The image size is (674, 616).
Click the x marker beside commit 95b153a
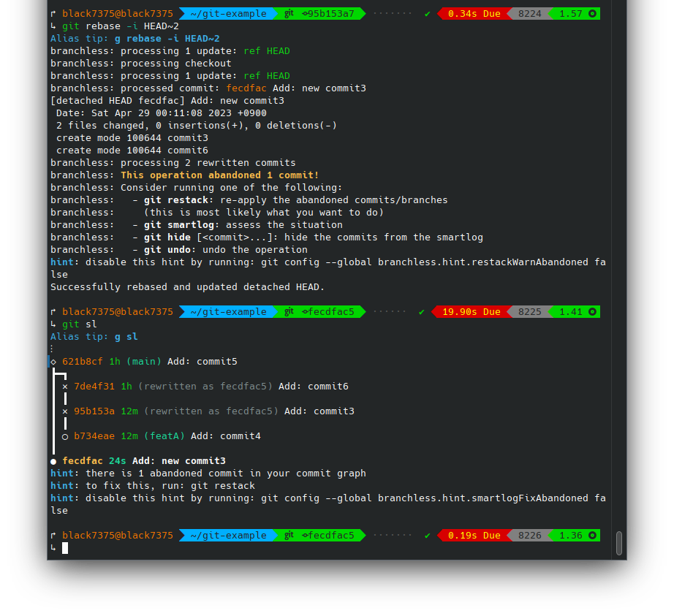point(65,411)
